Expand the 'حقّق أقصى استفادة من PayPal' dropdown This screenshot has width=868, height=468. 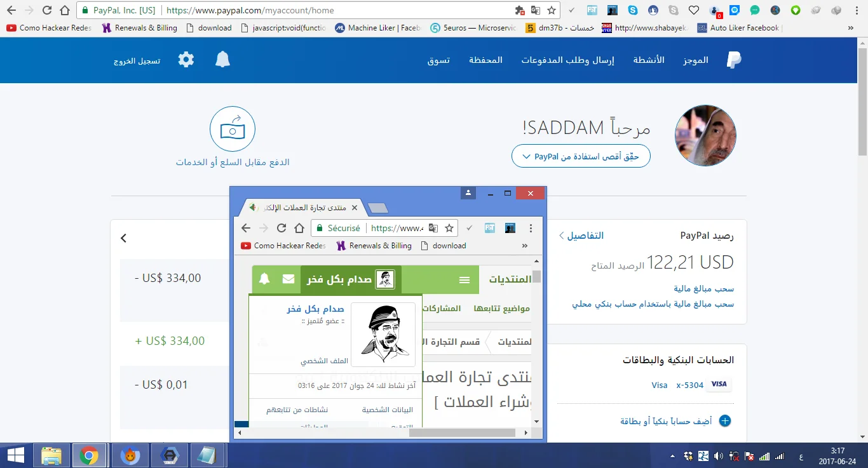click(x=581, y=156)
